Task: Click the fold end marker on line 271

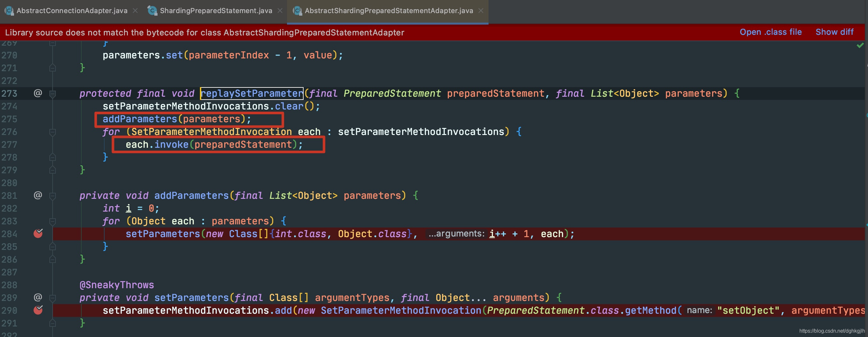Action: tap(53, 67)
